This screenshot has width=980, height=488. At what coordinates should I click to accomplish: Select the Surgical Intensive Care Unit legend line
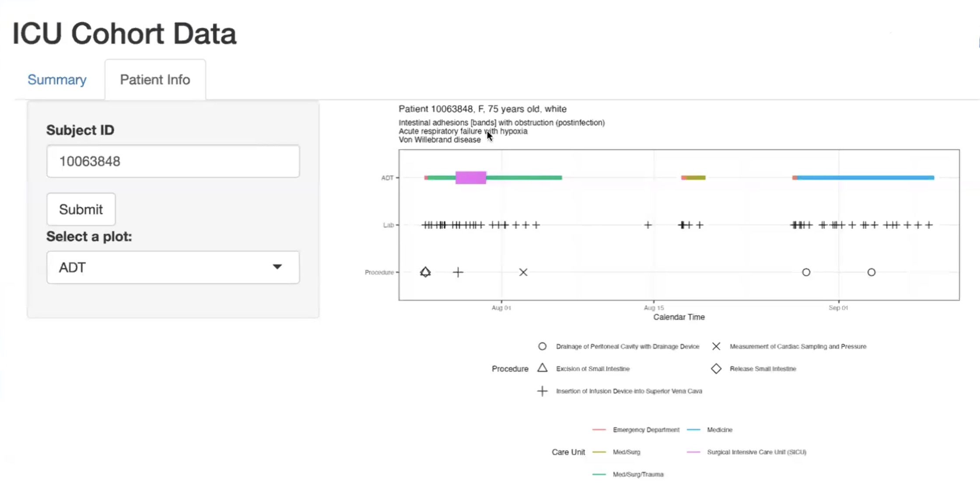pos(693,452)
